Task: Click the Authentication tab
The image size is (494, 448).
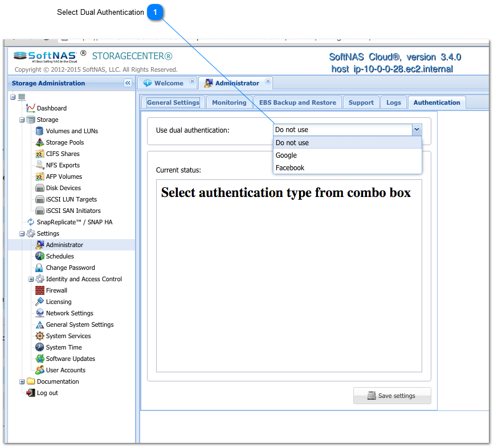Action: point(436,102)
